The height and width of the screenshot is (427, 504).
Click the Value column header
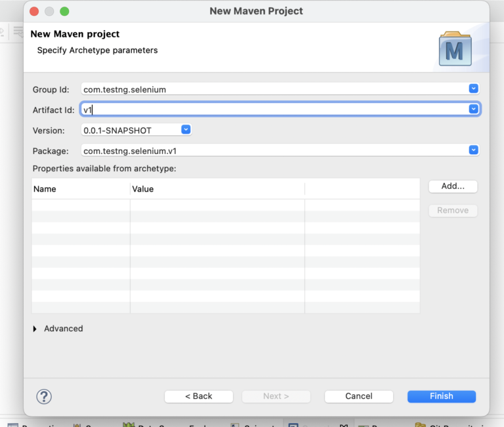tap(217, 189)
